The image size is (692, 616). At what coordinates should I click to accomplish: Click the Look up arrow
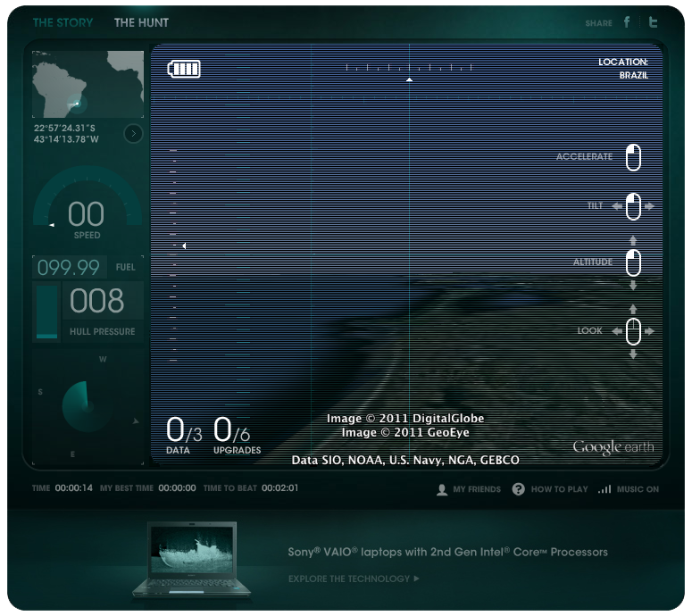(633, 309)
